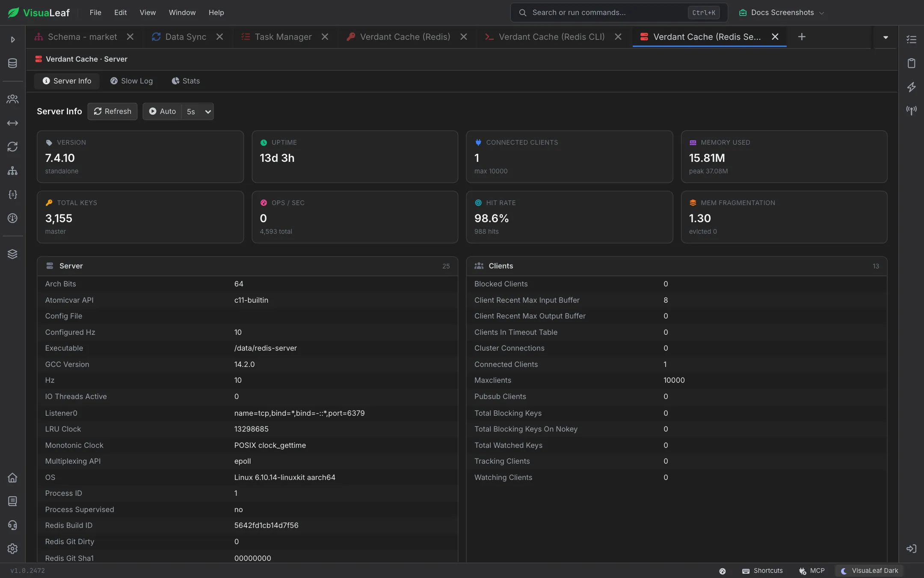Click the users group sidebar icon
The image size is (924, 578).
click(x=12, y=99)
